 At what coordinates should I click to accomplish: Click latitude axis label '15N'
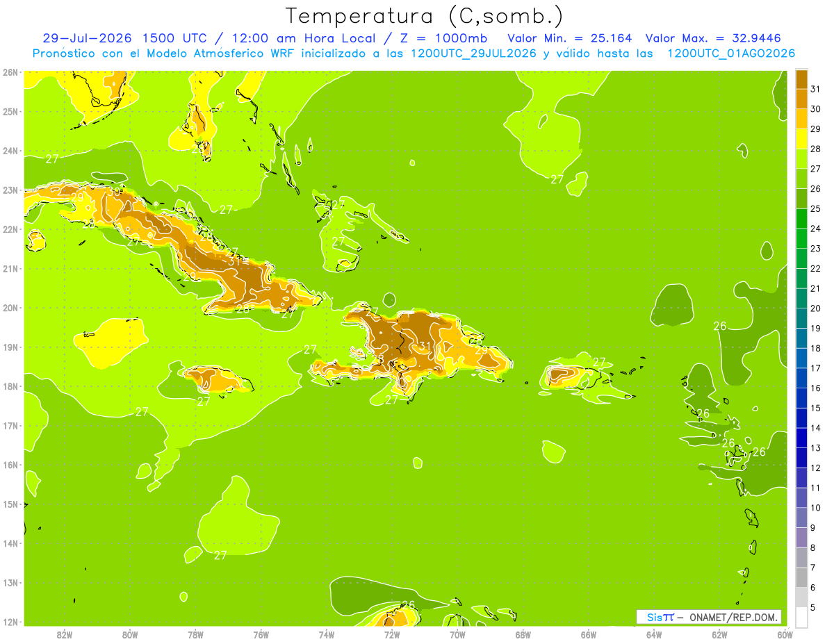tap(10, 504)
